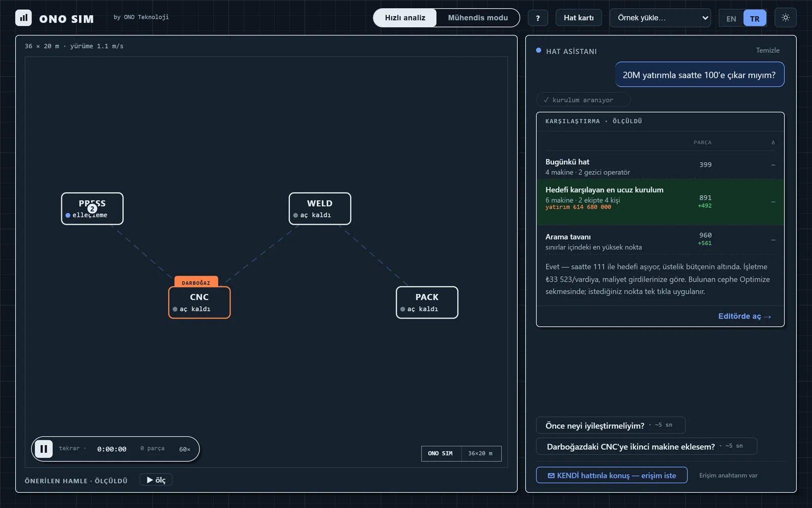This screenshot has width=812, height=508.
Task: Select the PACK machine node
Action: pyautogui.click(x=427, y=302)
